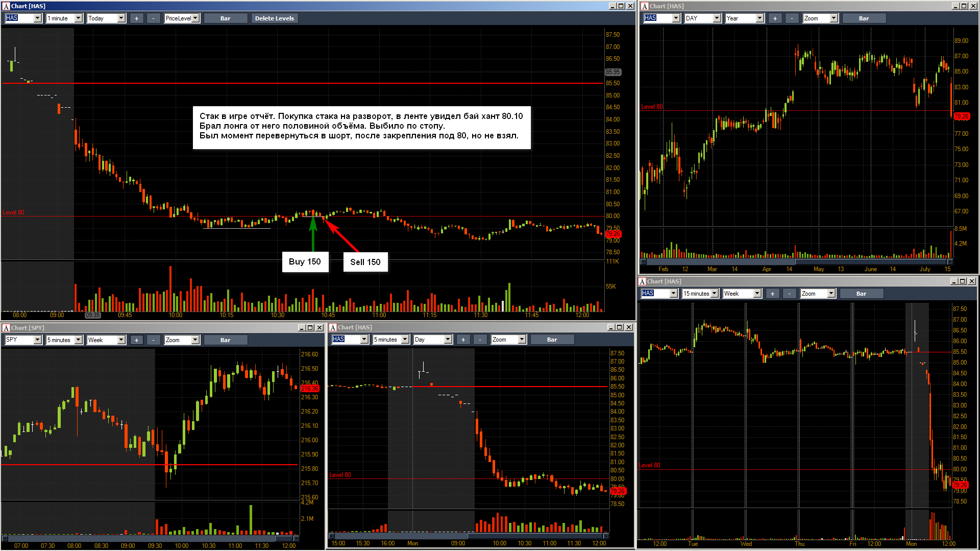Open the 15 minutes timeframe dropdown

click(x=714, y=294)
